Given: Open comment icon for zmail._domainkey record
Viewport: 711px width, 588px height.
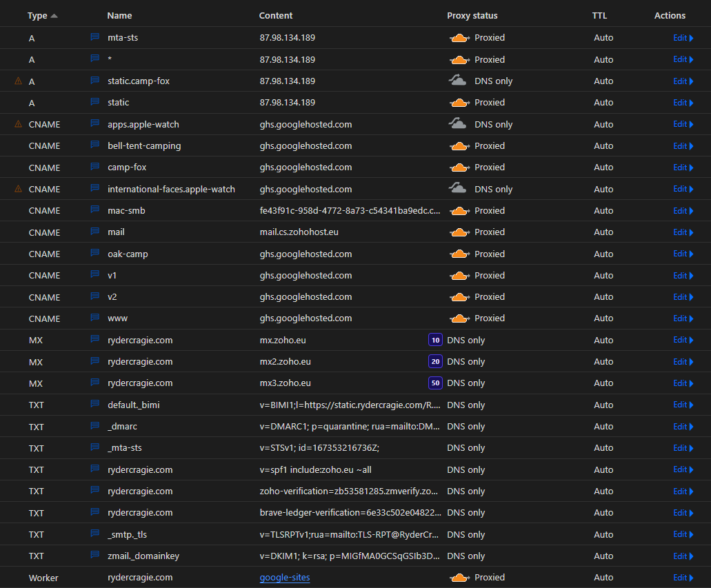Looking at the screenshot, I should pyautogui.click(x=94, y=555).
